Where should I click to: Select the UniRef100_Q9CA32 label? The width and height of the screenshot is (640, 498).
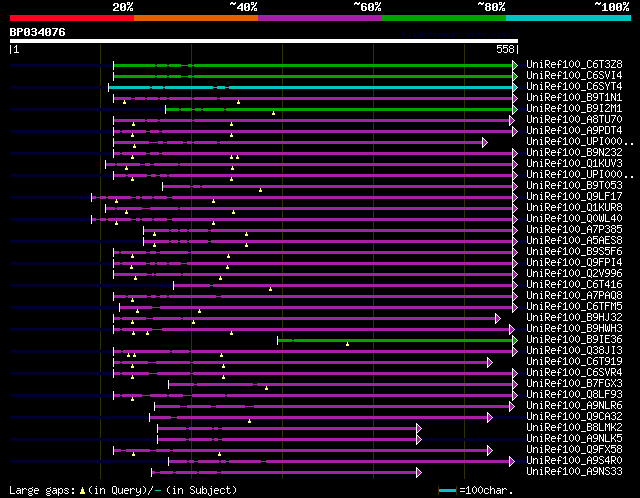pyautogui.click(x=574, y=417)
